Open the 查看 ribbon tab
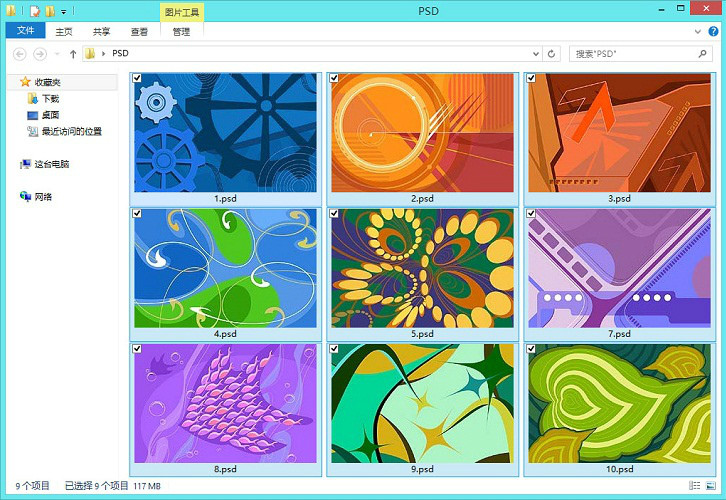Screen dimensions: 726x500 point(139,31)
